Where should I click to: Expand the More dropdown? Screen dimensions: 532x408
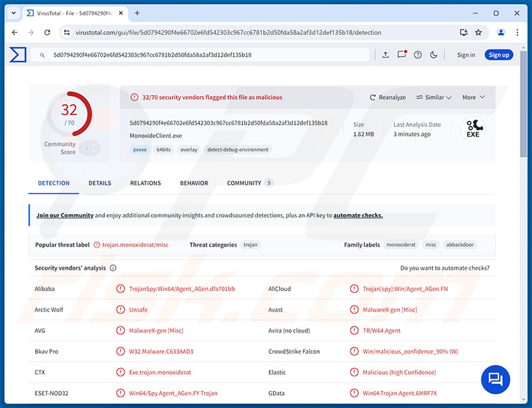click(x=473, y=98)
